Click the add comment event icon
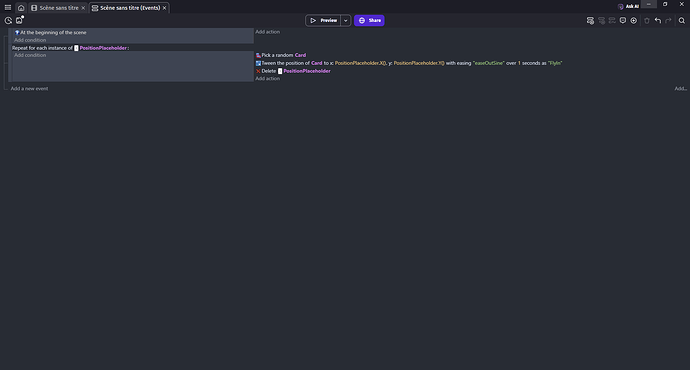Viewport: 690px width, 370px height. point(623,20)
